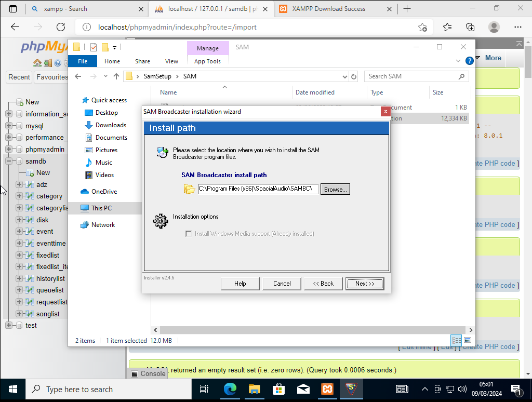Click the install path text field

[x=257, y=189]
